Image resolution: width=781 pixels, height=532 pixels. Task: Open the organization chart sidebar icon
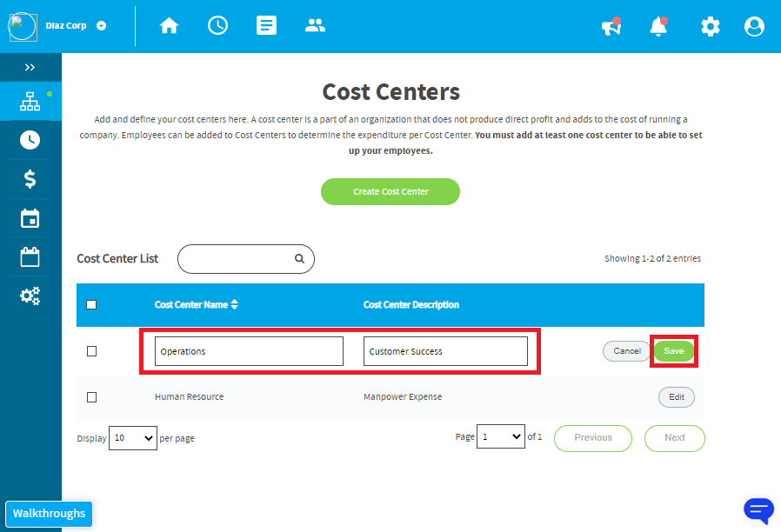(30, 101)
